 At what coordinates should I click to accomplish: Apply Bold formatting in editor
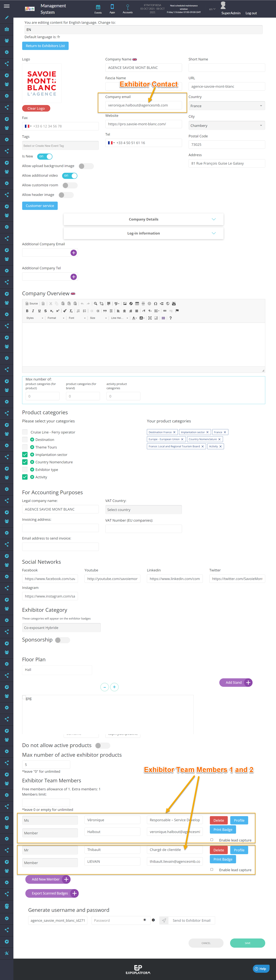pos(27,311)
